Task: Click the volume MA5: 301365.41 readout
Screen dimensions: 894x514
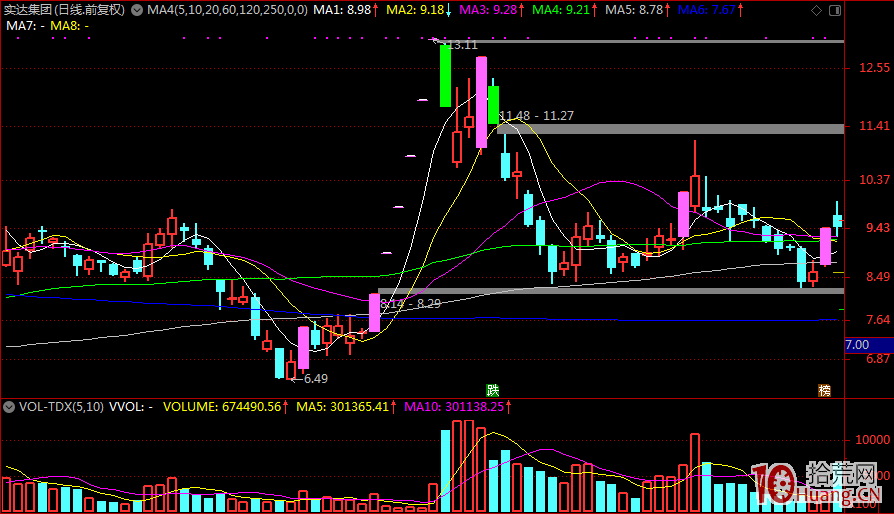Action: (342, 407)
